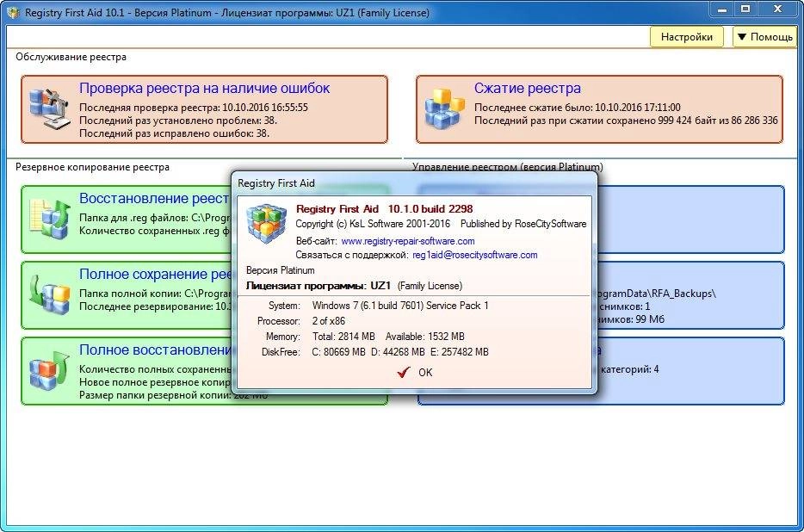Screen dimensions: 804x532
Task: Click '2 of x86' processor value
Action: [x=329, y=321]
